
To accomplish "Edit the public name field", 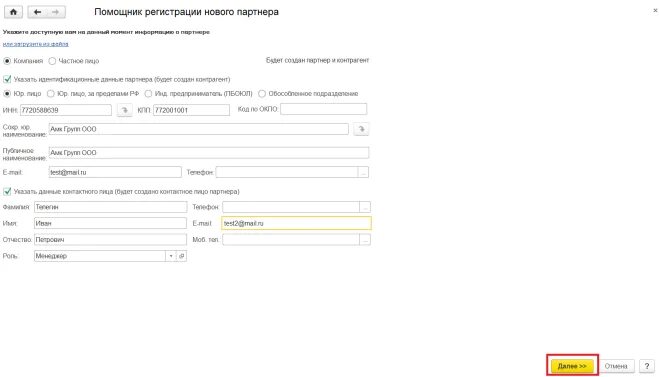I will pos(209,153).
